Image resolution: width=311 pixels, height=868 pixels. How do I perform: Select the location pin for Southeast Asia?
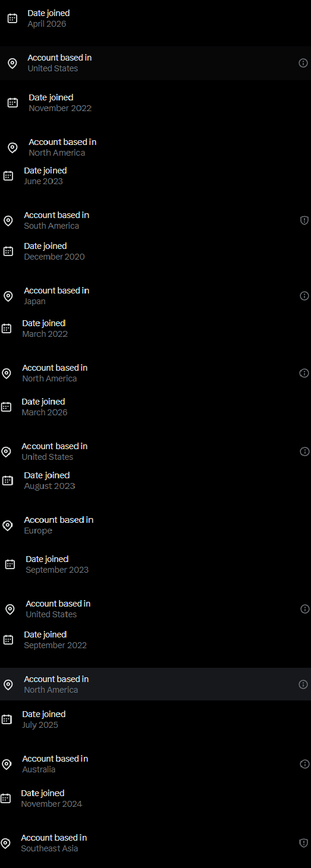tap(5, 843)
